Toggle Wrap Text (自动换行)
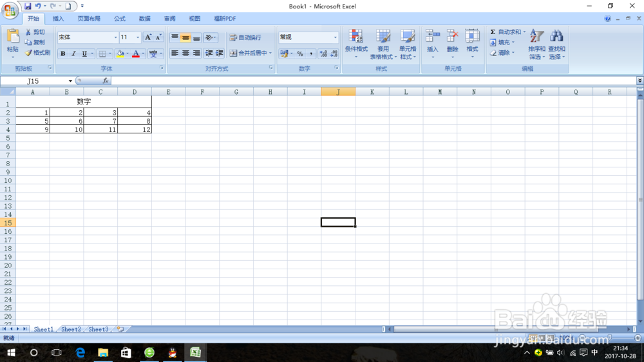The width and height of the screenshot is (644, 362). [x=245, y=37]
